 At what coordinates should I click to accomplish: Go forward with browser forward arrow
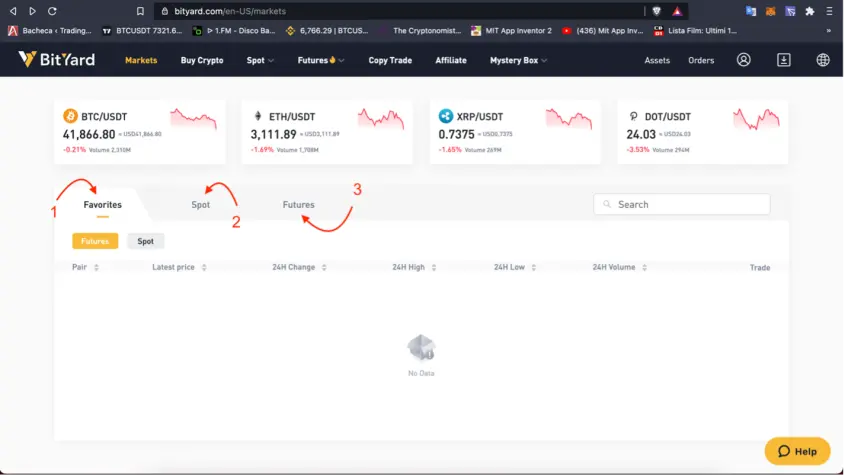[32, 11]
